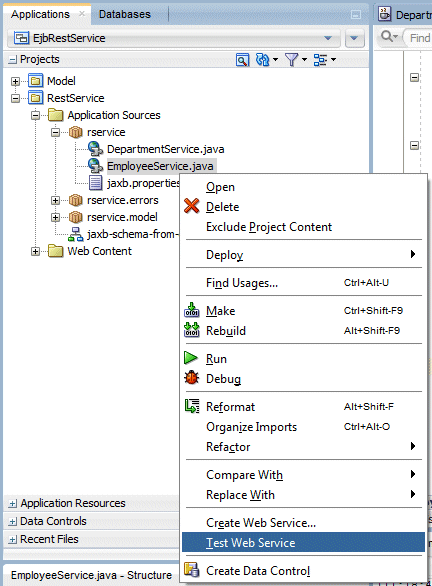432x586 pixels.
Task: Click the Java file icon in editor tab
Action: point(385,14)
